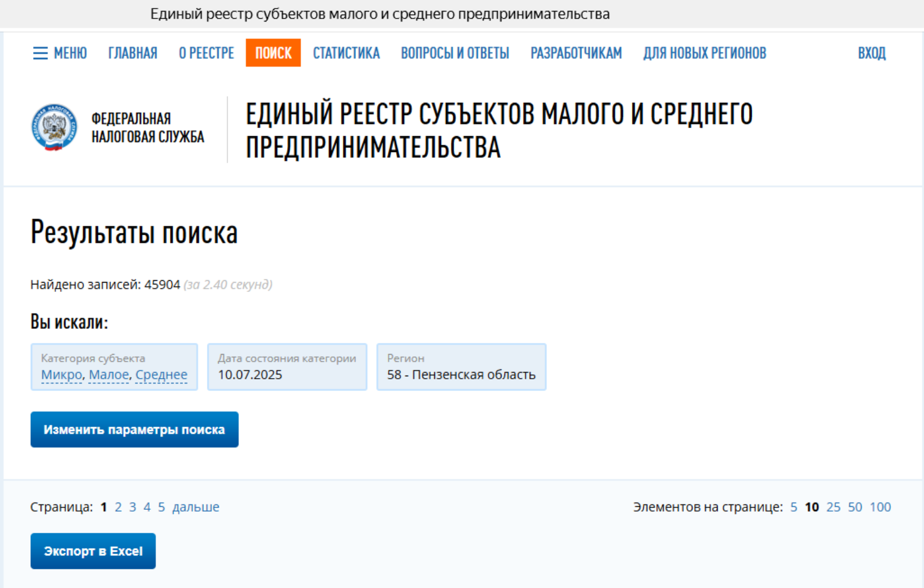
Task: Set 25 elements per page
Action: tap(833, 507)
